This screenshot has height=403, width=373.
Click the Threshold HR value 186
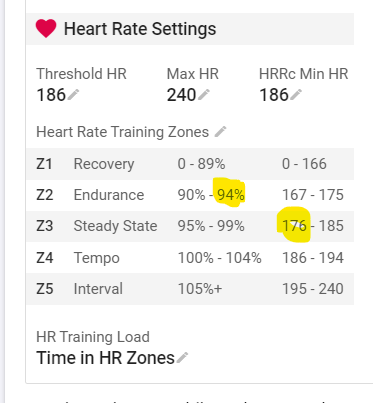51,95
